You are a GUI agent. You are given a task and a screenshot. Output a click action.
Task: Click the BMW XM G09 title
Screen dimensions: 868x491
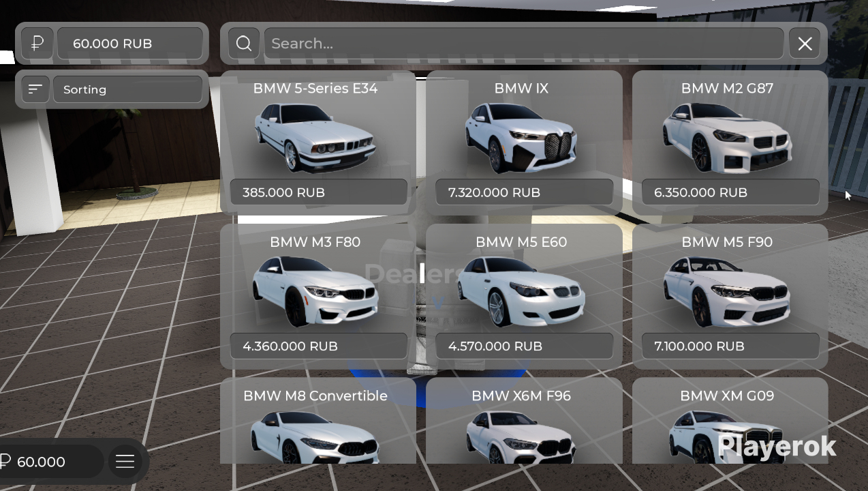727,396
